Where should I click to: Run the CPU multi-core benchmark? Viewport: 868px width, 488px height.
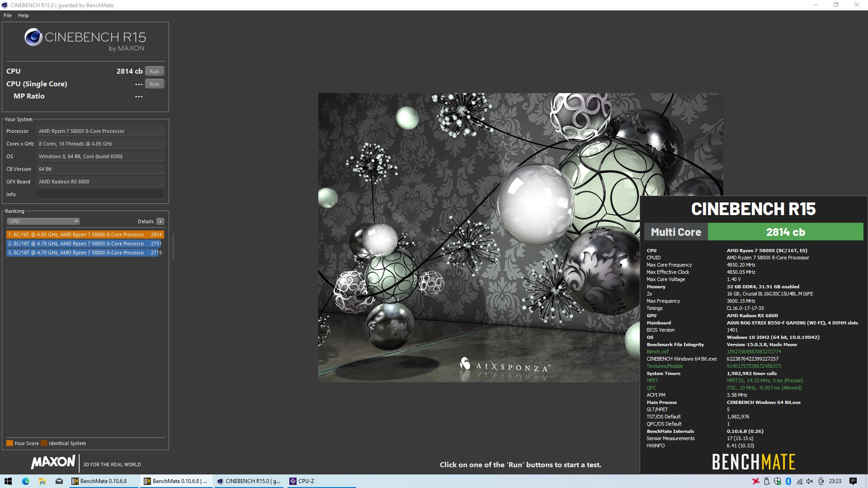click(155, 71)
